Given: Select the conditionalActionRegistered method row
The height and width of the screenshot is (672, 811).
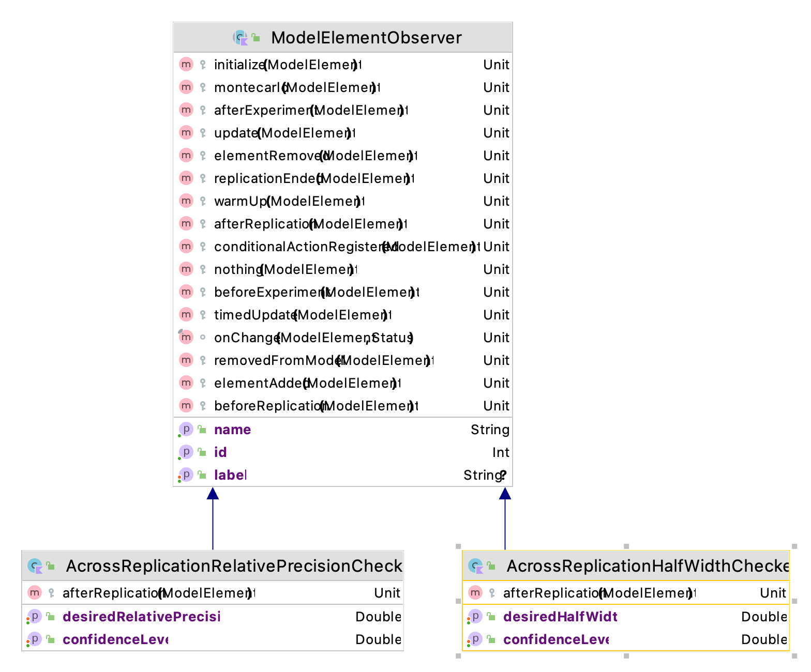Looking at the screenshot, I should (x=343, y=247).
